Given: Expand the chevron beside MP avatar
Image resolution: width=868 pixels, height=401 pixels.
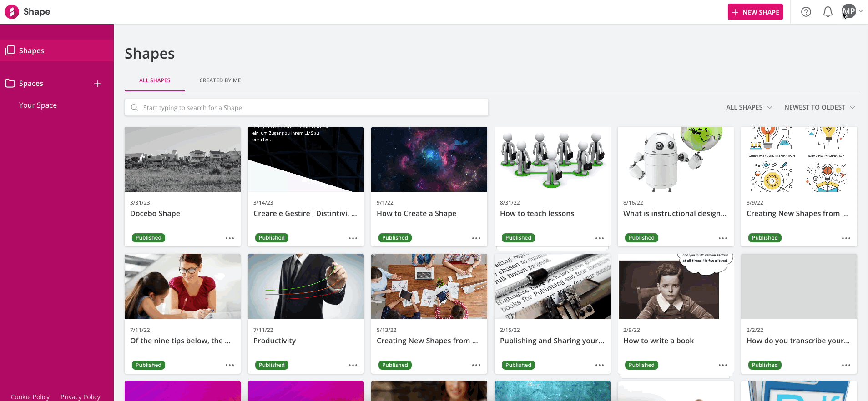Looking at the screenshot, I should 861,11.
